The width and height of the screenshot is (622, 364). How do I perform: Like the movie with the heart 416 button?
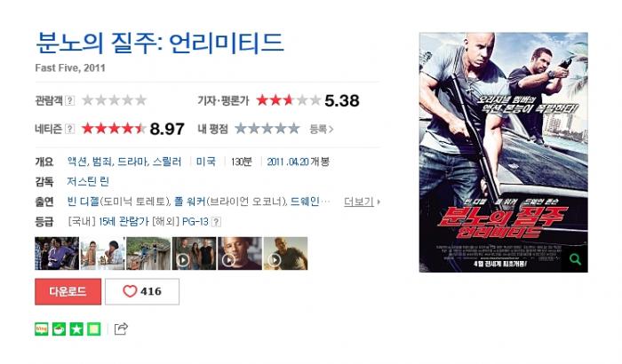point(142,291)
